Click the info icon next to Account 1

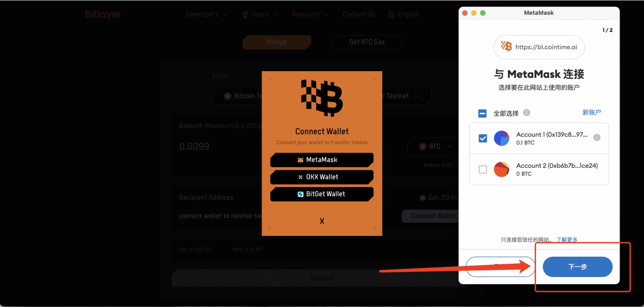tap(597, 138)
